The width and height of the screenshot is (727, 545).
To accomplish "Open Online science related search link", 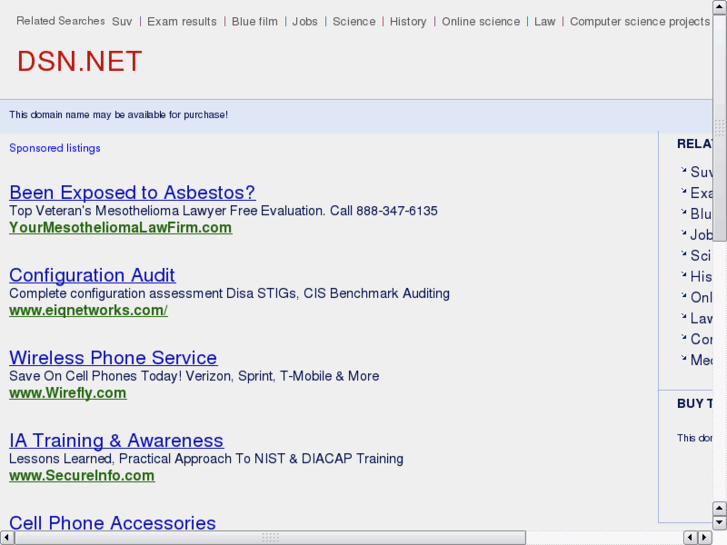I will 481,22.
